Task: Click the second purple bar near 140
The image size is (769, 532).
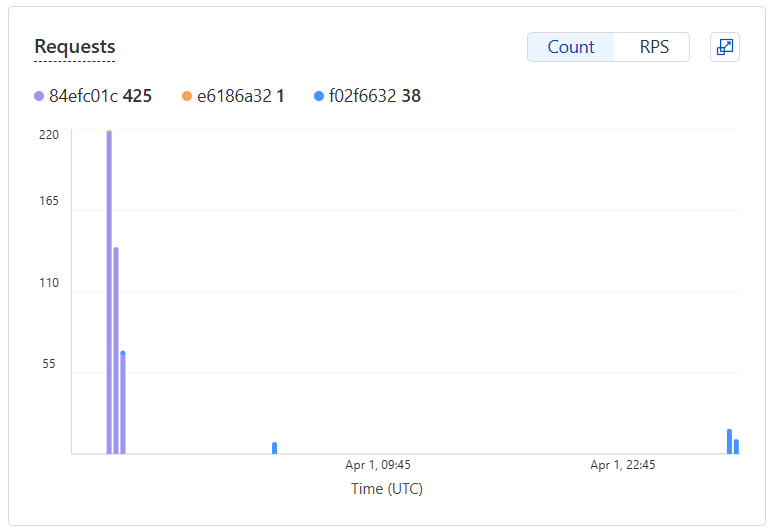Action: [x=116, y=351]
